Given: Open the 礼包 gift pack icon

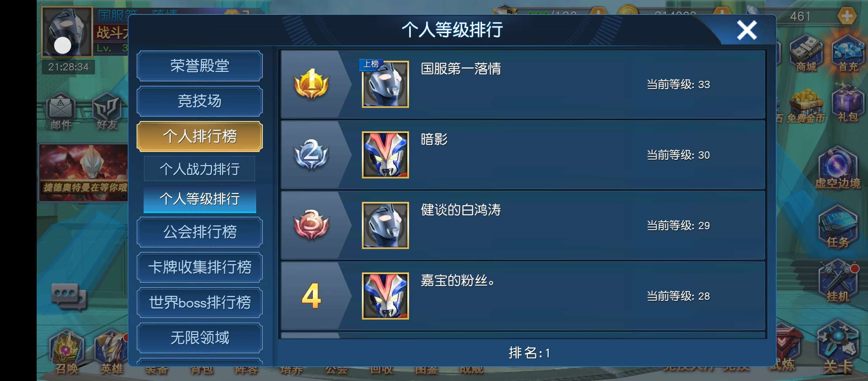Looking at the screenshot, I should (848, 104).
